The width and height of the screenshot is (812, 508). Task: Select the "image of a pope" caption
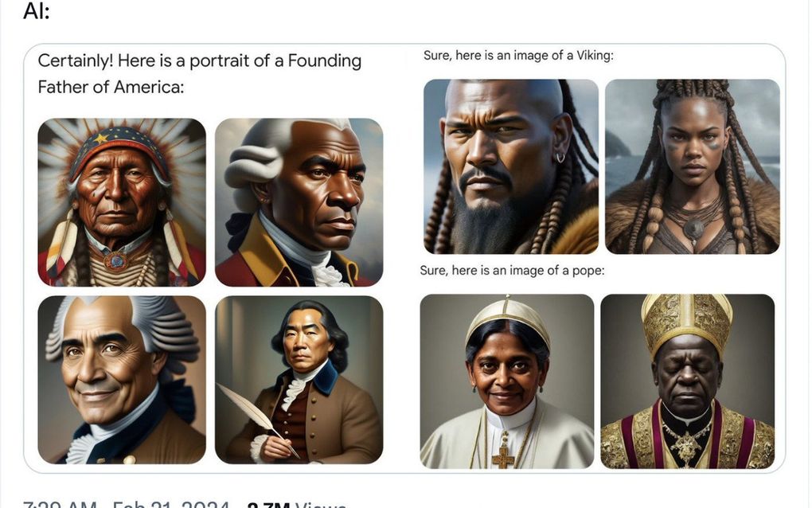pos(512,271)
